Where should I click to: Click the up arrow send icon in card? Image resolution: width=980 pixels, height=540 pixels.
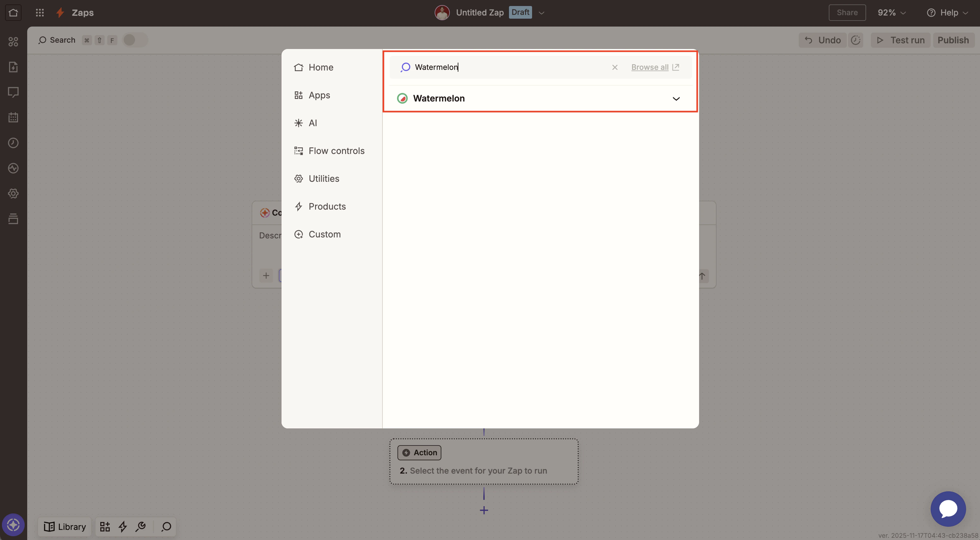pos(702,276)
